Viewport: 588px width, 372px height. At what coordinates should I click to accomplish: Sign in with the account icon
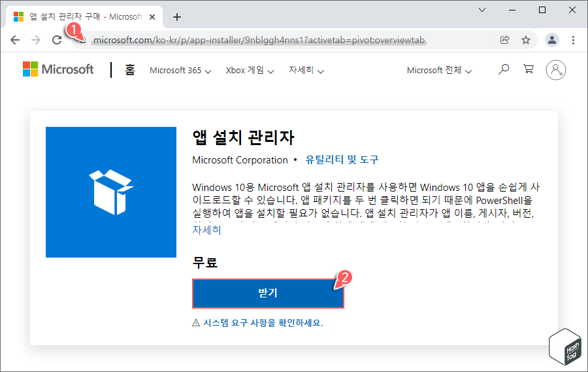(556, 70)
